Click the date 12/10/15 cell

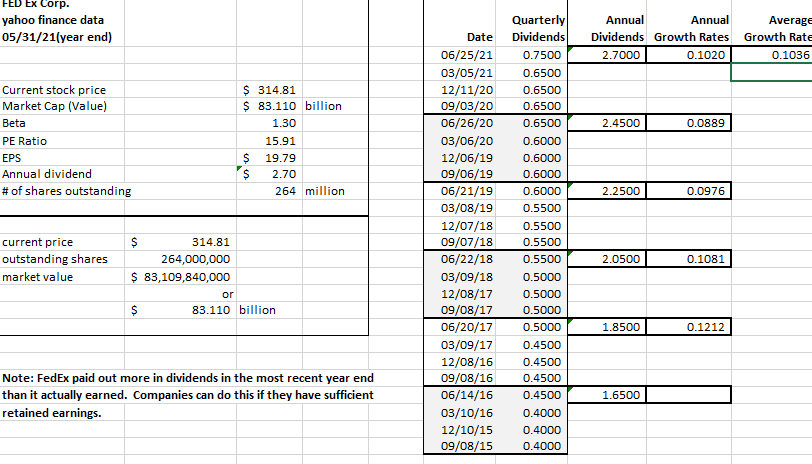459,429
